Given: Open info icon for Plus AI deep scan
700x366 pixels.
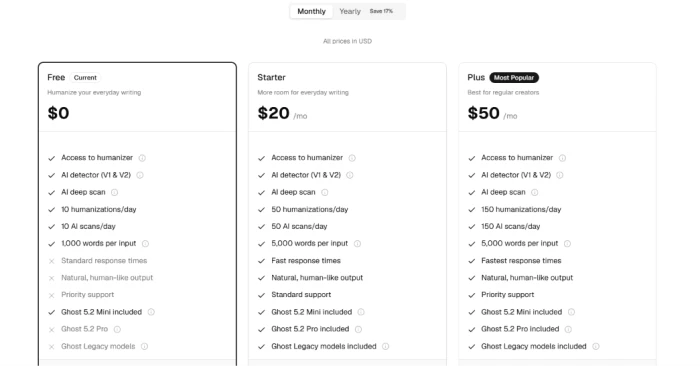Looking at the screenshot, I should coord(534,192).
